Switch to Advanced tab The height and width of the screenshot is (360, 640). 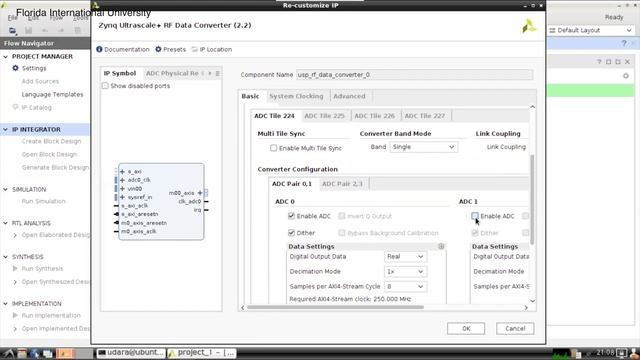pyautogui.click(x=349, y=96)
